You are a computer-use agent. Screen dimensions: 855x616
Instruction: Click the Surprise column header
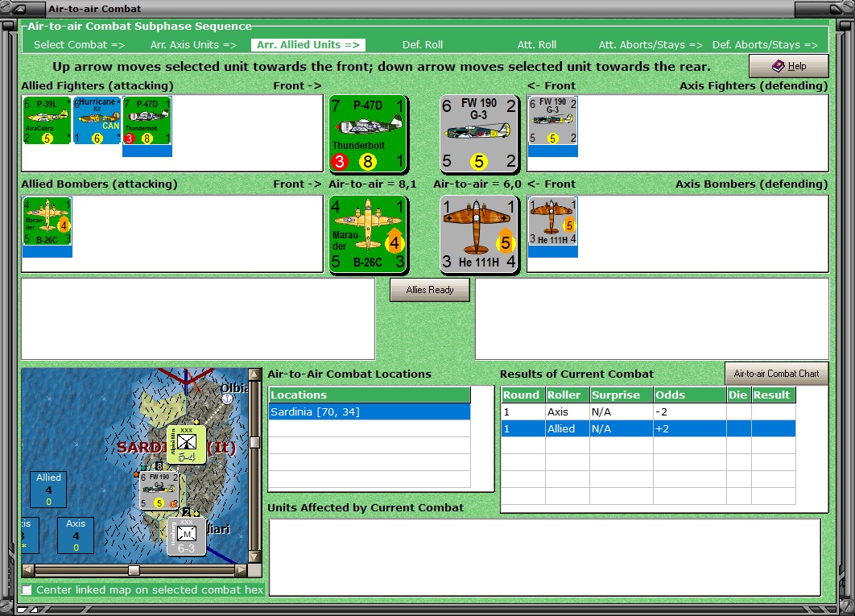click(622, 395)
